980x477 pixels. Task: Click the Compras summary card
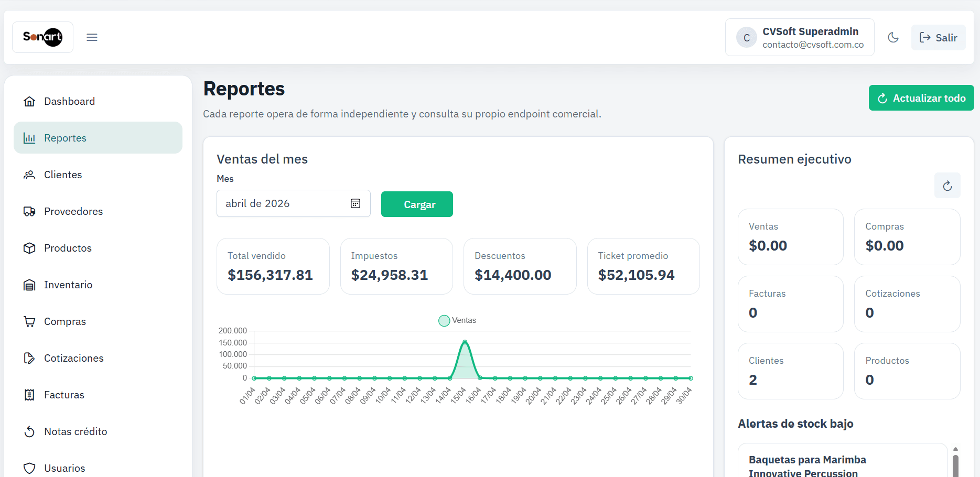click(907, 237)
